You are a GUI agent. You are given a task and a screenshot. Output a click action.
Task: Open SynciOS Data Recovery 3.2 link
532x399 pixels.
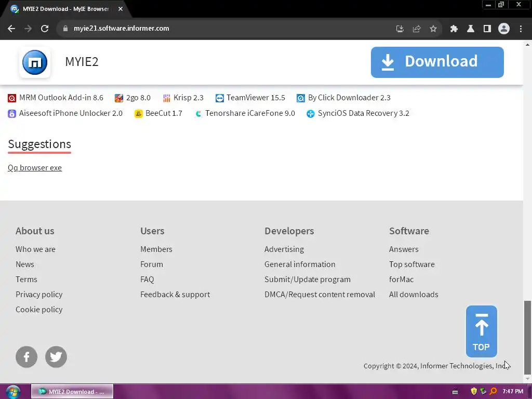pos(363,113)
